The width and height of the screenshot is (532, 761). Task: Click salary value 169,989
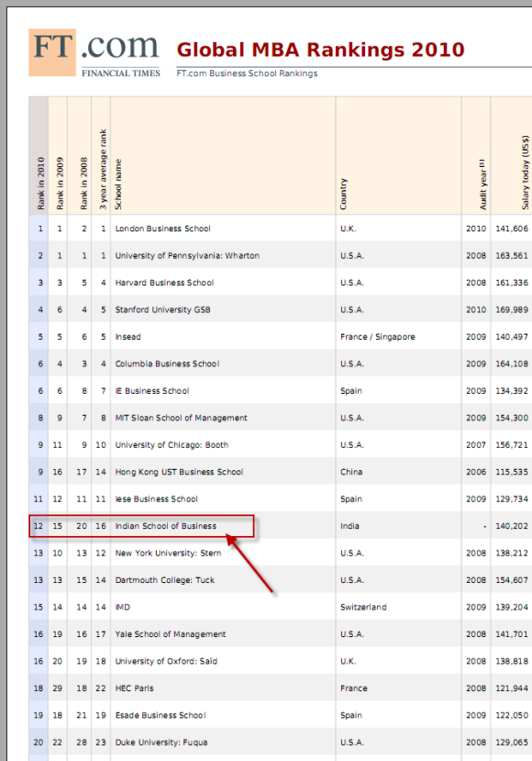tap(512, 309)
